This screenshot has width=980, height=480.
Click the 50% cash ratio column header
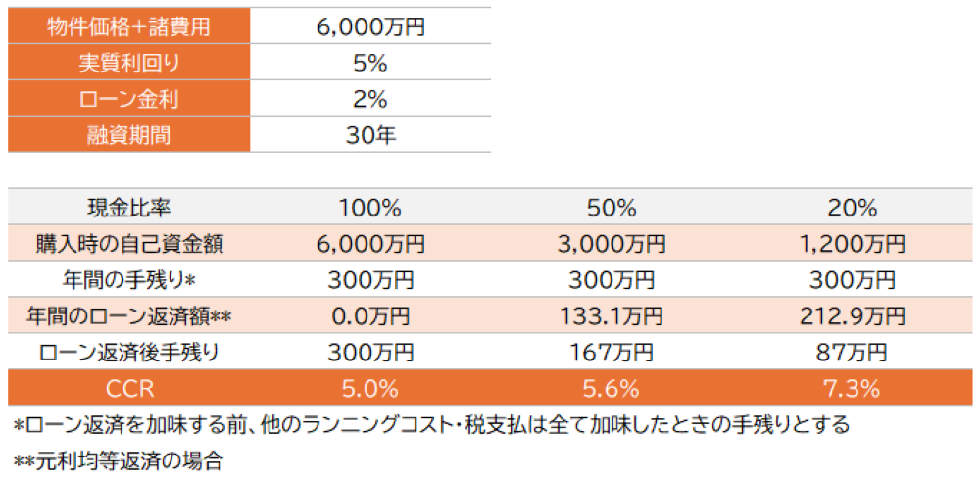point(613,208)
